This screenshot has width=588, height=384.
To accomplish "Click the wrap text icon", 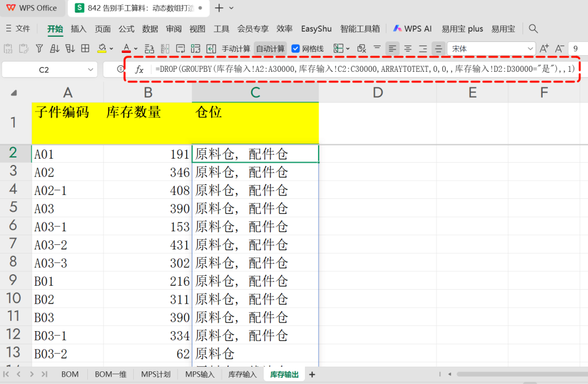I will [180, 48].
